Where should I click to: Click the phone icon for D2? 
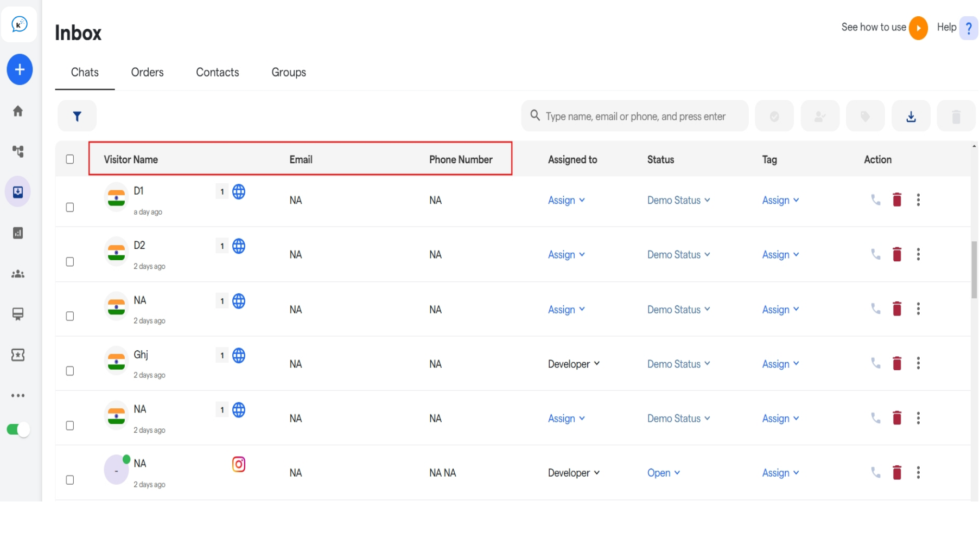tap(875, 254)
